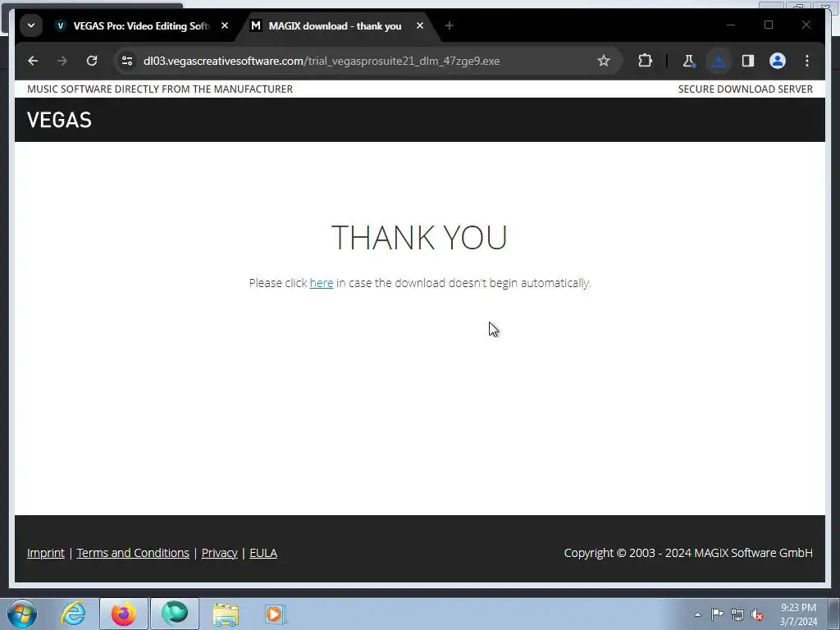
Task: Open the tab search dropdown arrow
Action: click(x=31, y=25)
